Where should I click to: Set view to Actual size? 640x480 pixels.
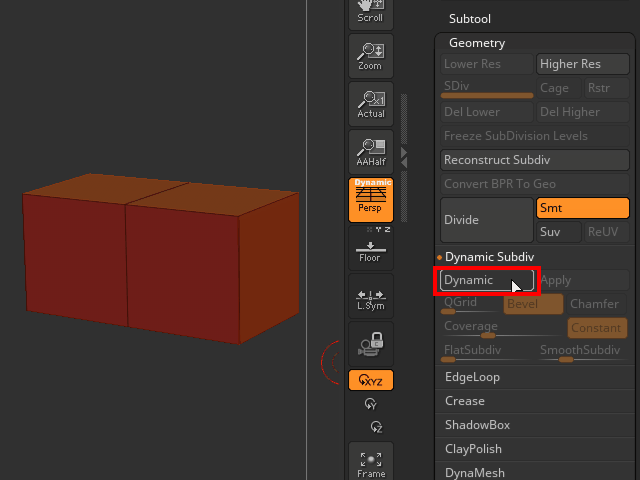point(370,103)
